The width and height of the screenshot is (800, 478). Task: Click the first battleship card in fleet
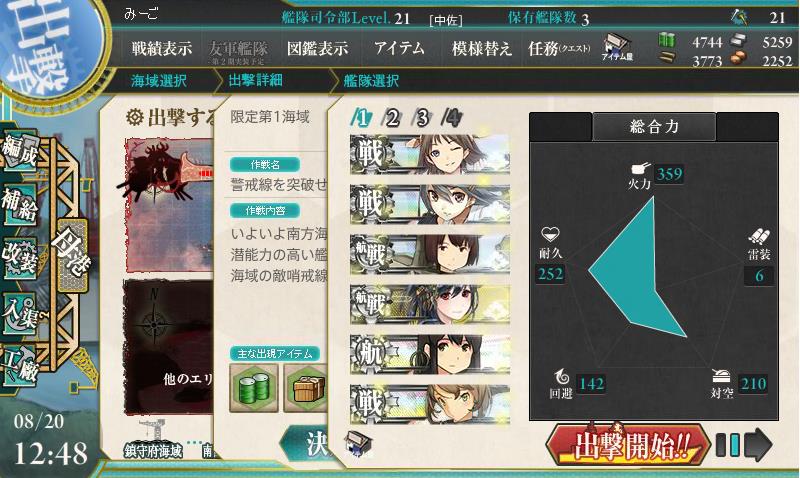430,154
